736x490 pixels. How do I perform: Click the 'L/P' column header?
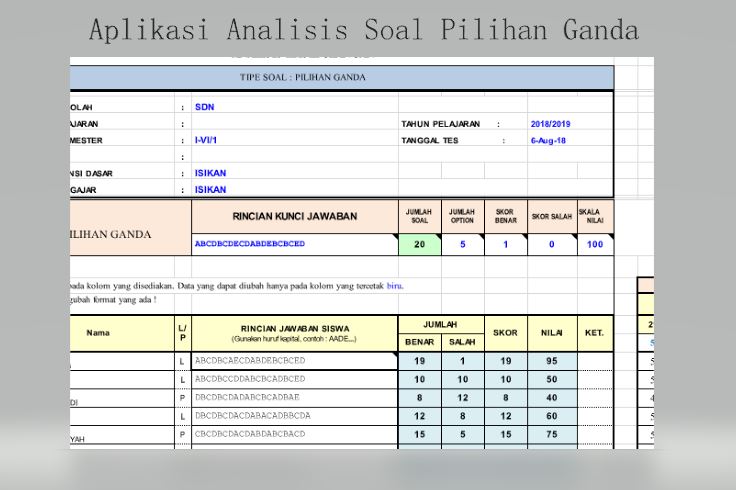[x=183, y=333]
